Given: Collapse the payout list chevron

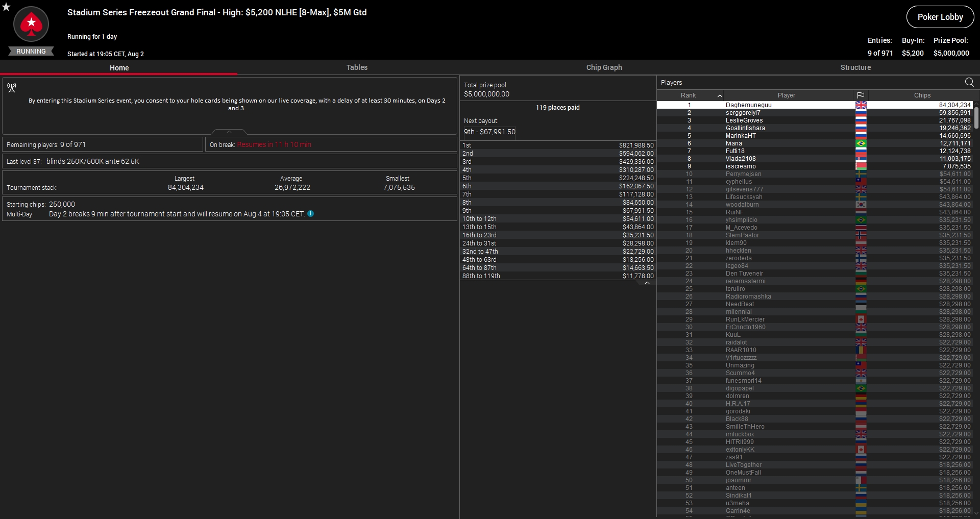Looking at the screenshot, I should click(647, 283).
